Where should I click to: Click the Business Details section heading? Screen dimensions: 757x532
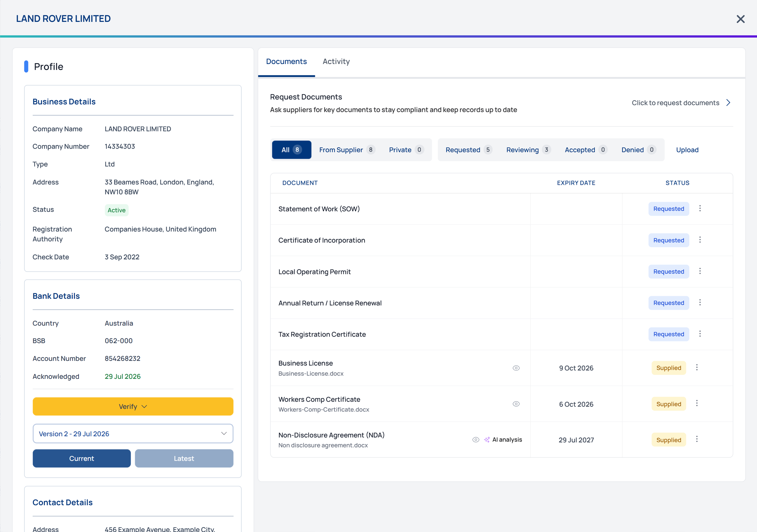(x=64, y=102)
